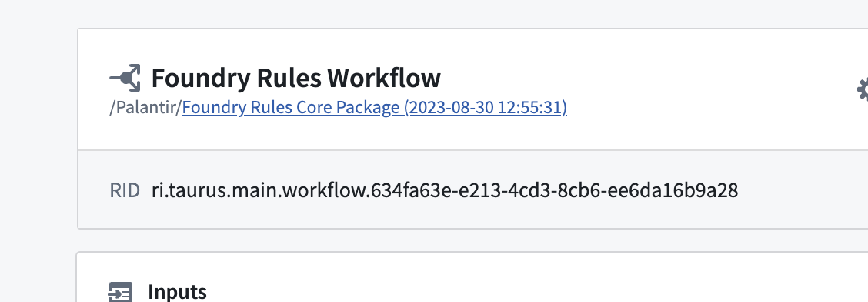Click the workflow icon beside the title
This screenshot has width=868, height=302.
pyautogui.click(x=125, y=78)
